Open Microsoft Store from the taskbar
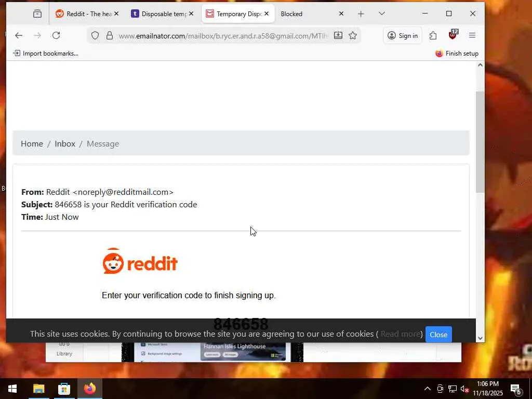 coord(64,389)
